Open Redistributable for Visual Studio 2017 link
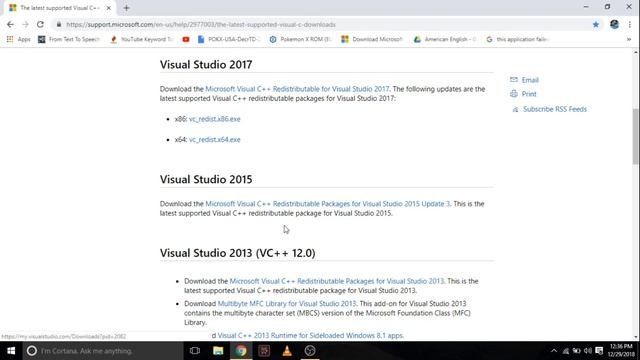This screenshot has height=360, width=640. pyautogui.click(x=297, y=89)
